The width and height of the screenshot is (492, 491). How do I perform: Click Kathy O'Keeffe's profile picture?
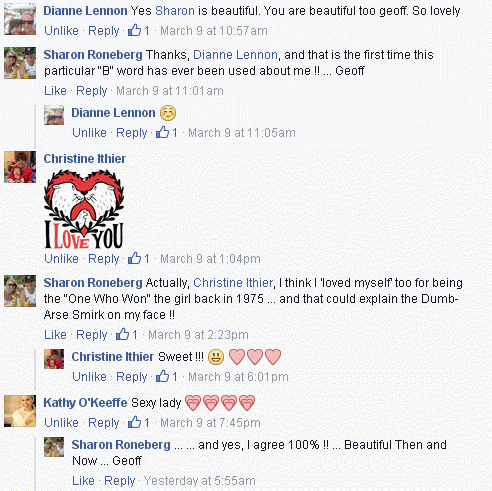[x=20, y=411]
